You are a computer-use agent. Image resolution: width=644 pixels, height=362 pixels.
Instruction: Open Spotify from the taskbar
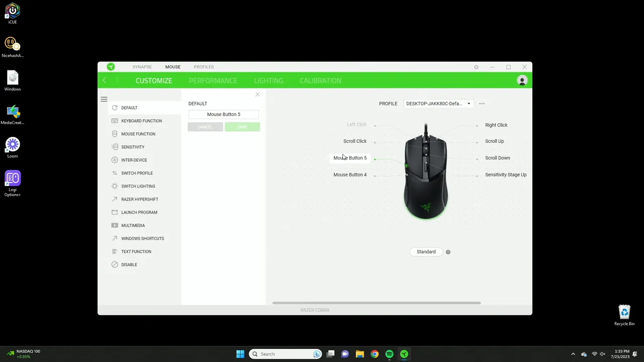(x=389, y=354)
